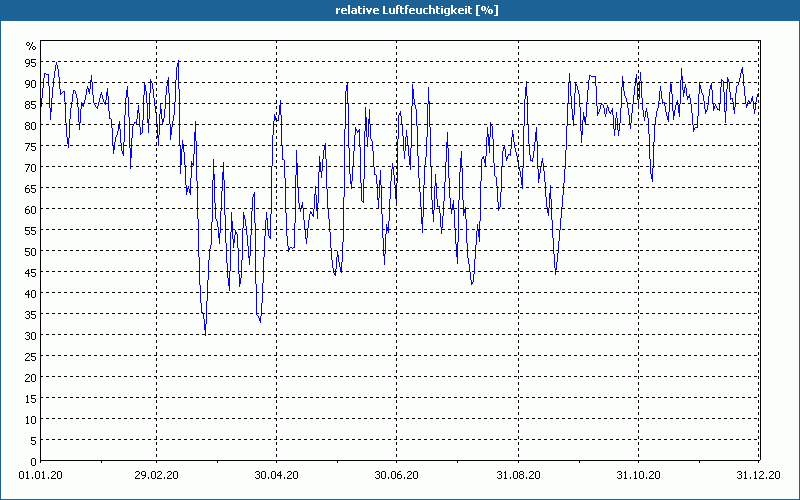This screenshot has height=500, width=800.
Task: Click the 29.02.20 date label
Action: [x=156, y=475]
